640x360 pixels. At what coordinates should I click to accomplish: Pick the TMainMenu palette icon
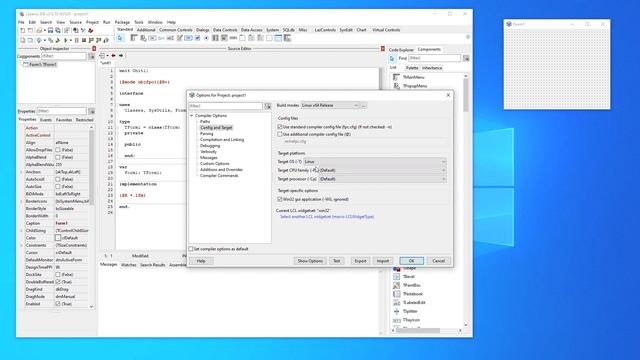pyautogui.click(x=134, y=38)
